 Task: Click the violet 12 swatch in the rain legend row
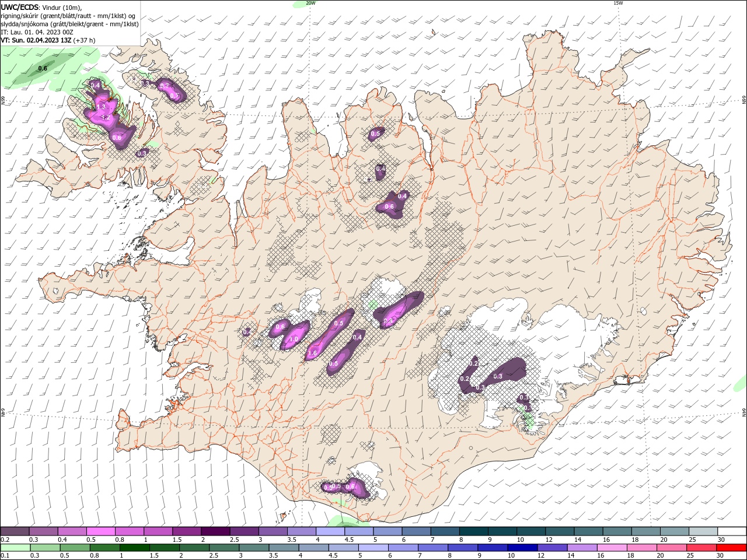point(551,548)
